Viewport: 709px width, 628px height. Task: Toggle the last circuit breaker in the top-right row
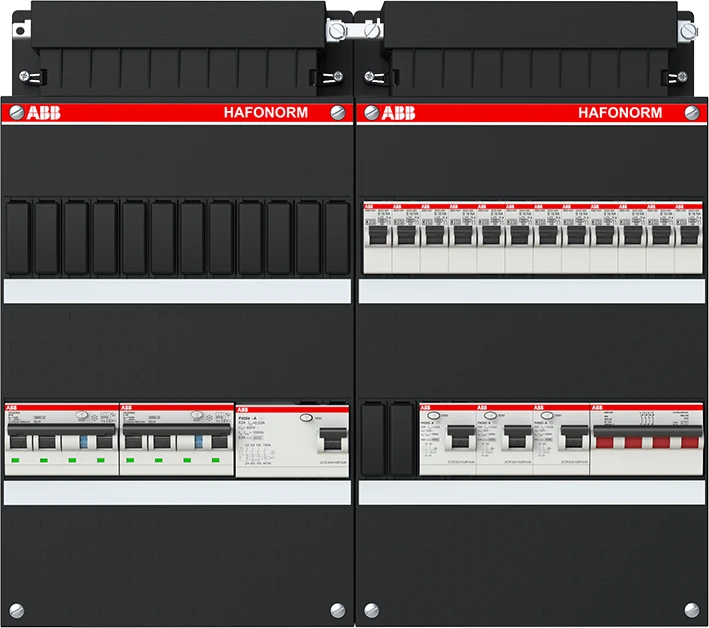pyautogui.click(x=688, y=236)
